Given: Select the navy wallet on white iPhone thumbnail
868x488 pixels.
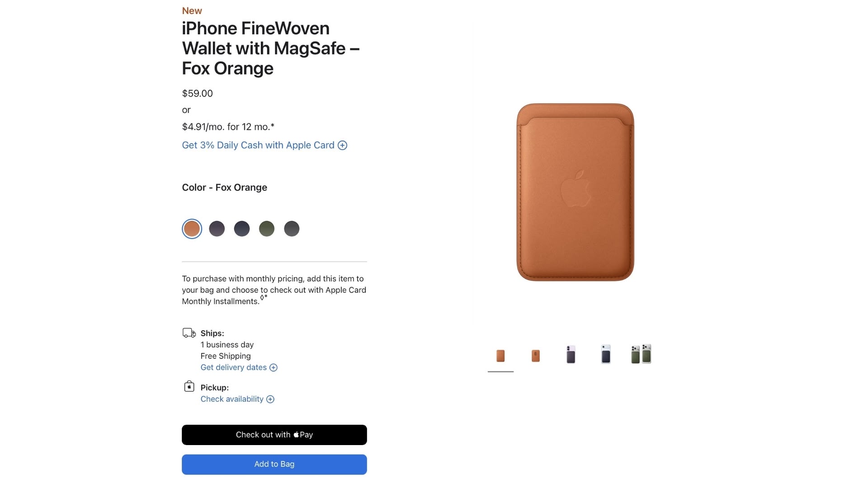Looking at the screenshot, I should click(606, 355).
